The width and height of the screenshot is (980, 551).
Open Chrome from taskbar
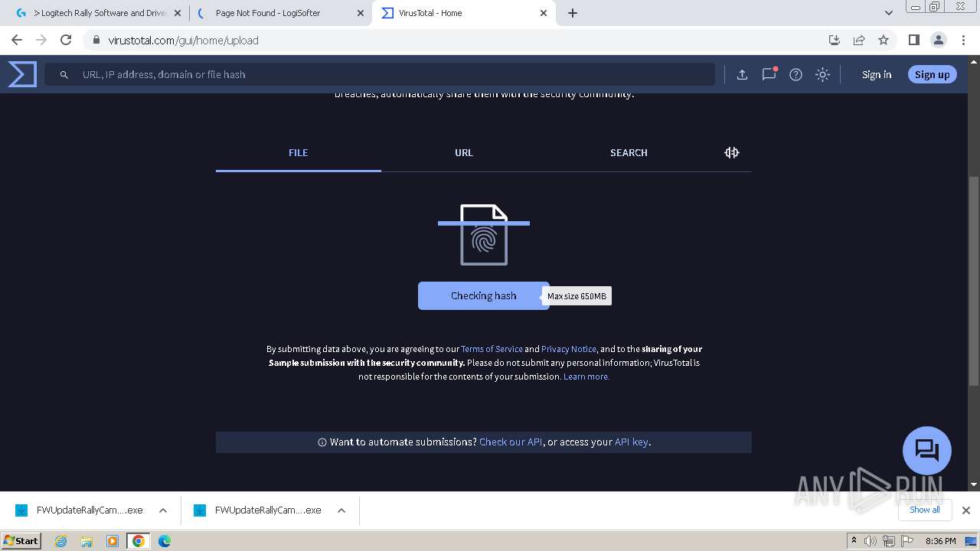coord(139,541)
